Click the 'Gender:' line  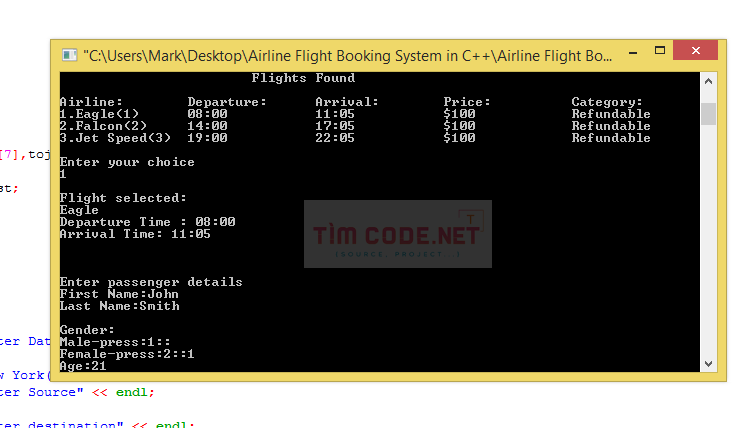(87, 330)
